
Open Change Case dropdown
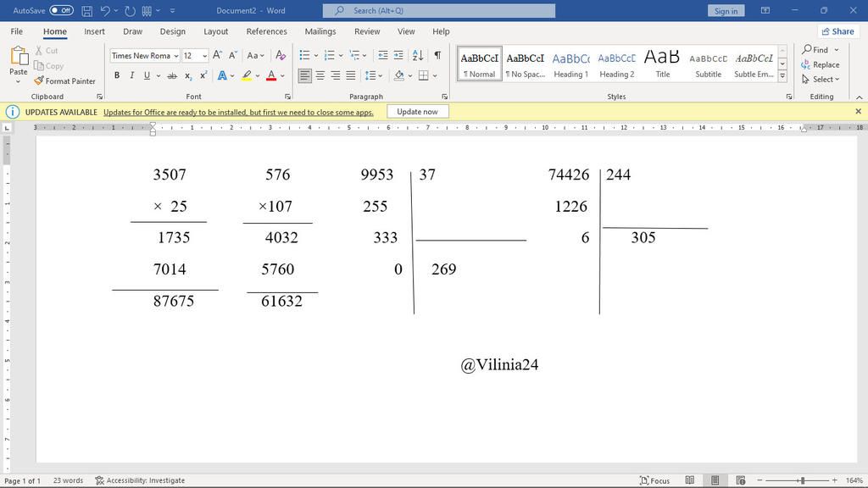(256, 55)
